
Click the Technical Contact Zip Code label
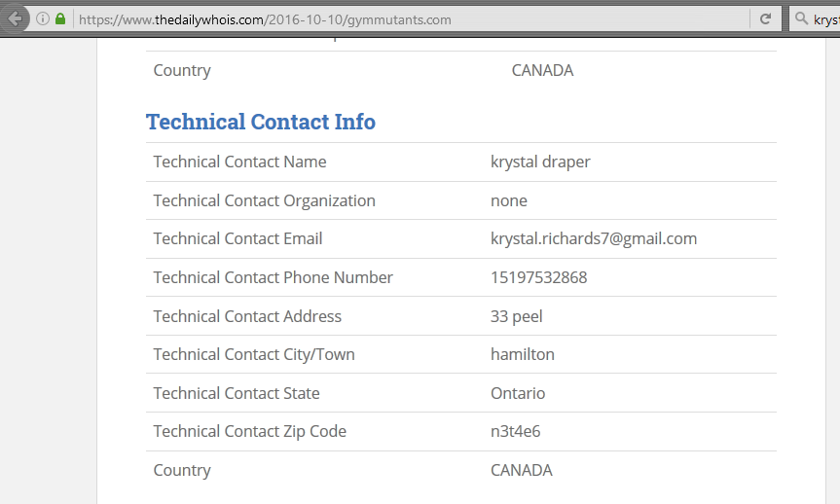(x=249, y=431)
